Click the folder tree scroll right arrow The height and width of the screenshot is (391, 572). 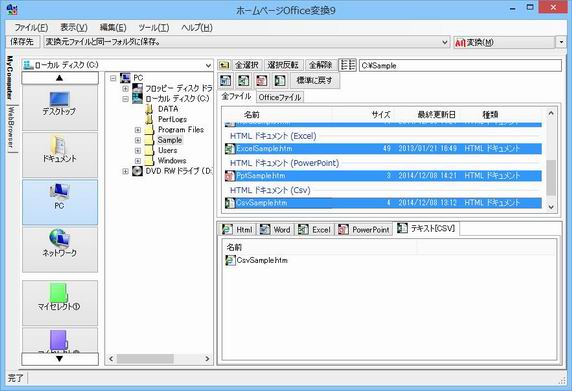pos(207,359)
